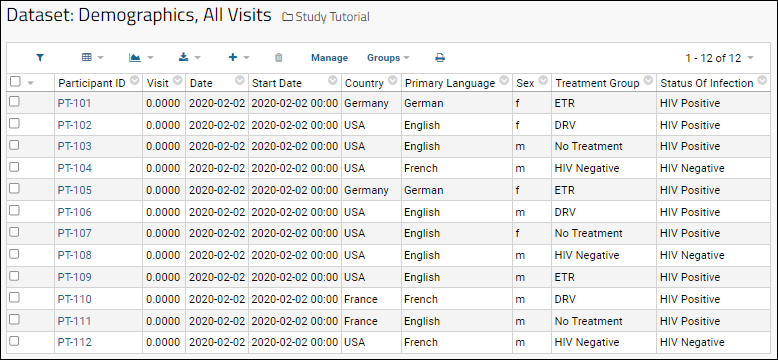Open the 1 - 12 of 12 paging dropdown
The width and height of the screenshot is (778, 360).
(719, 58)
